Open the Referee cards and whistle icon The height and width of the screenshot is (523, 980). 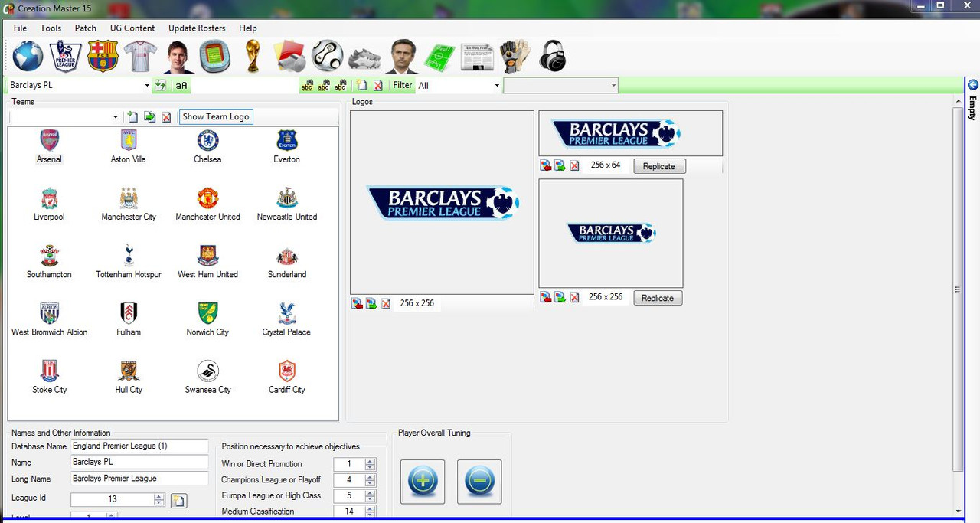coord(289,57)
